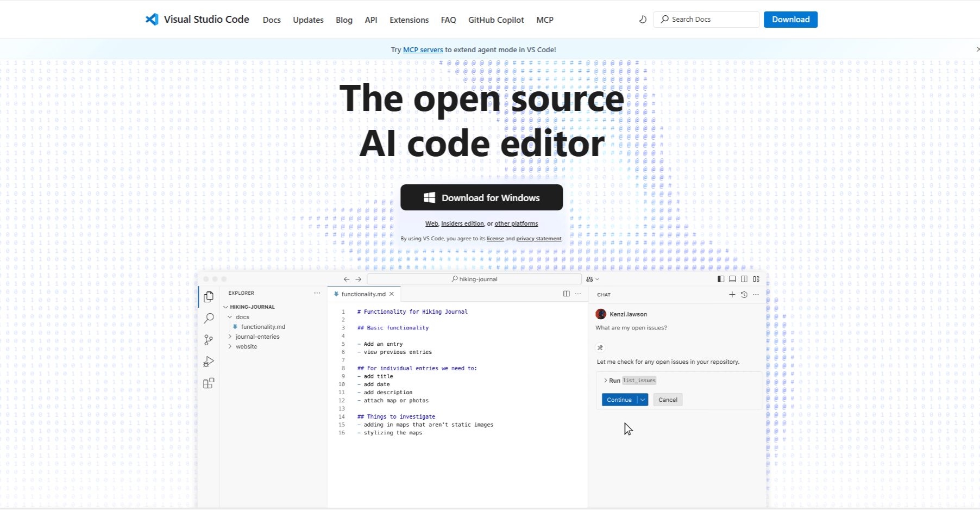Click Download for Windows button

pos(481,197)
